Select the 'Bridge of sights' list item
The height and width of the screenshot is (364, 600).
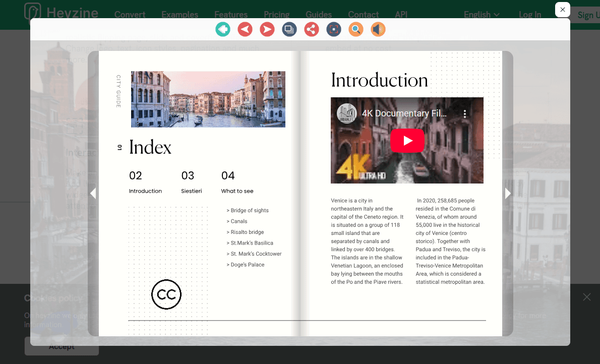pyautogui.click(x=248, y=211)
